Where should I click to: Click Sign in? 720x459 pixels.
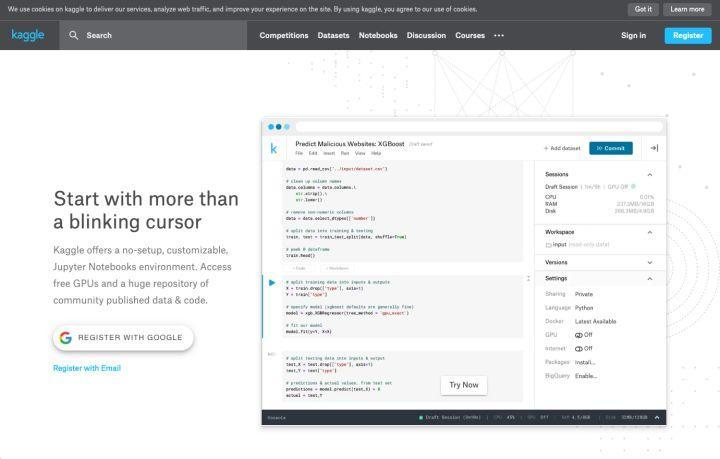[x=633, y=35]
